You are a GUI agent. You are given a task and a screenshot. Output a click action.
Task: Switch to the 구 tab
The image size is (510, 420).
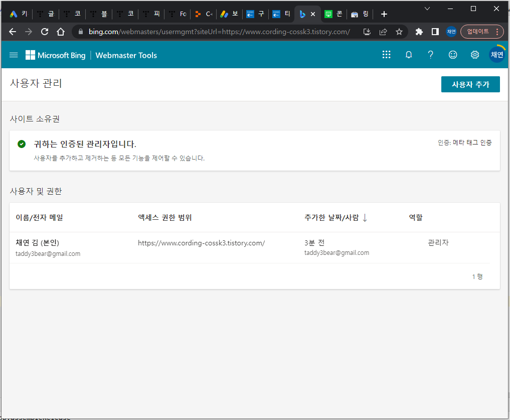click(x=255, y=14)
